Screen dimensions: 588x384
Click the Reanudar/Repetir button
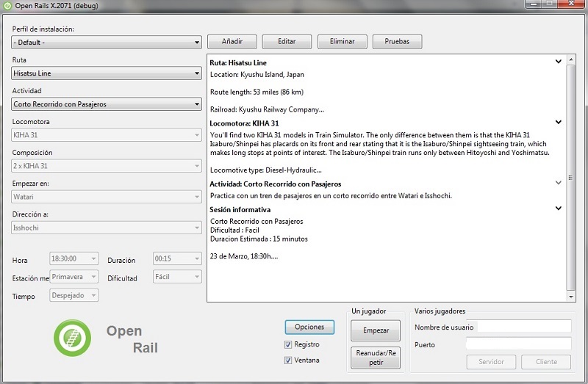[x=376, y=357]
